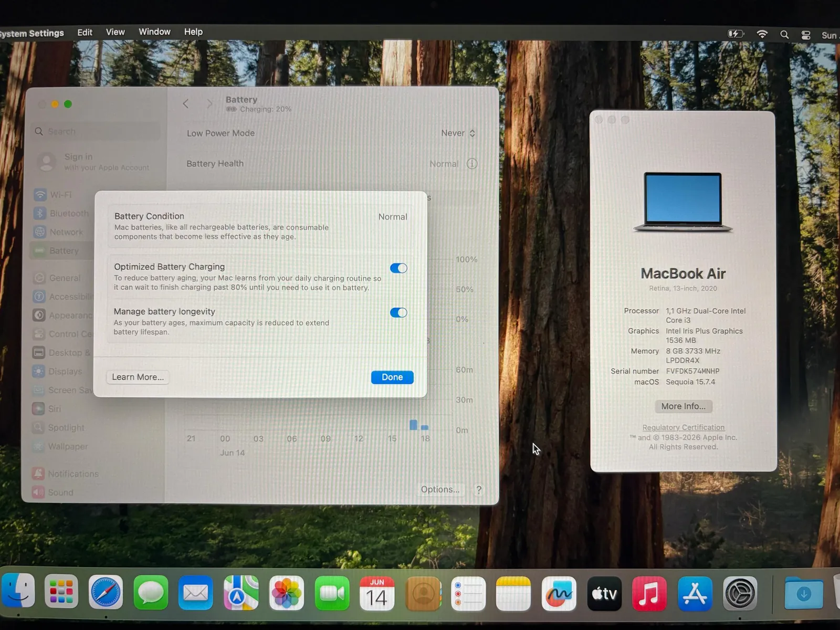Open Control Center in menu bar
This screenshot has width=840, height=630.
click(x=806, y=35)
